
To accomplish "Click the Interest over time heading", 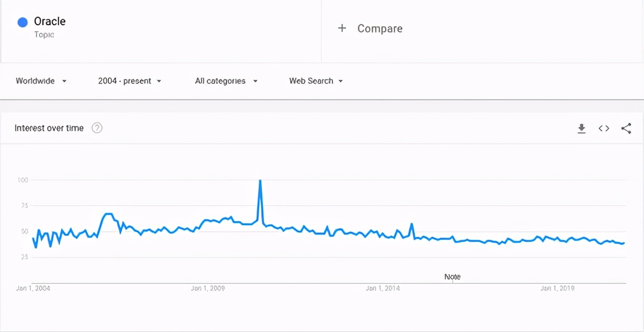I will point(49,128).
